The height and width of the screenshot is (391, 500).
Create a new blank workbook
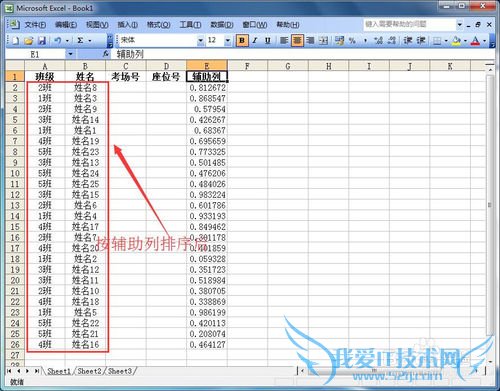pyautogui.click(x=15, y=41)
